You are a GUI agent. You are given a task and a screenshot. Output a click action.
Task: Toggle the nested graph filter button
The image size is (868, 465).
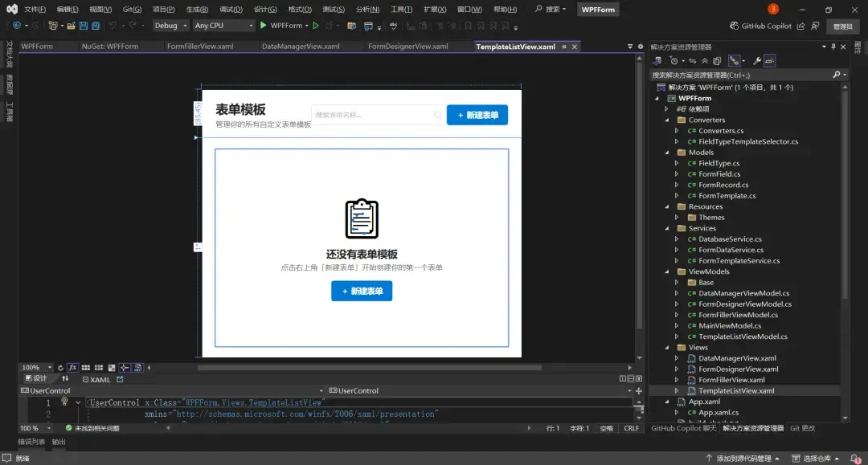click(734, 61)
